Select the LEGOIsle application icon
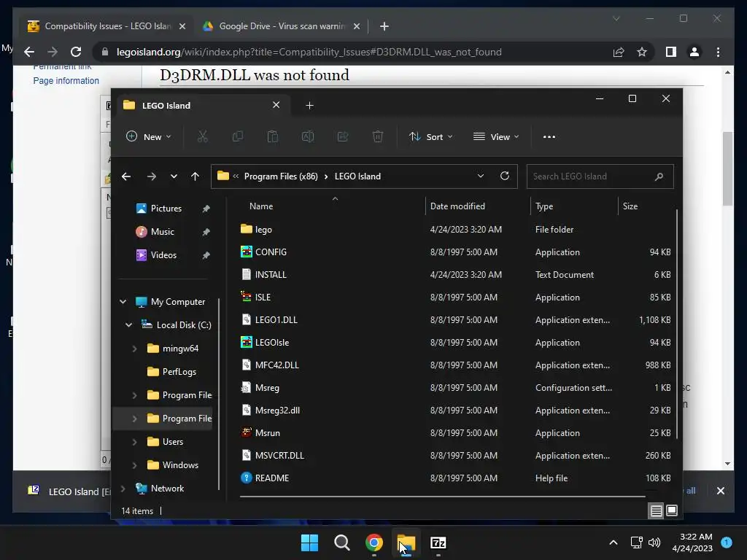This screenshot has height=560, width=747. pyautogui.click(x=247, y=343)
